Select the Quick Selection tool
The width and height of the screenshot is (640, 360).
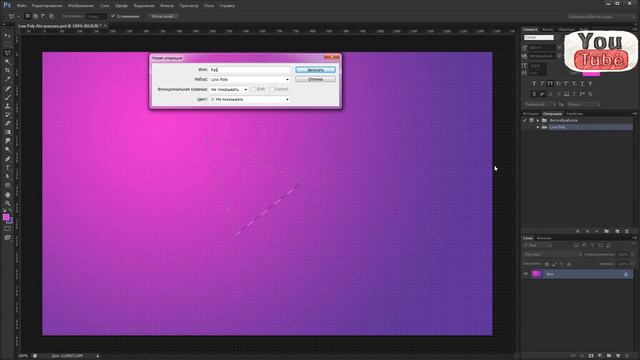[8, 62]
